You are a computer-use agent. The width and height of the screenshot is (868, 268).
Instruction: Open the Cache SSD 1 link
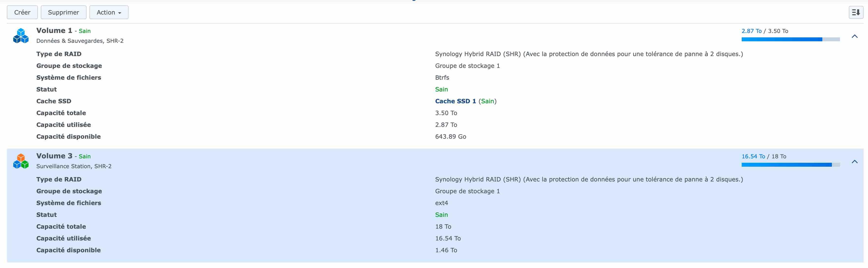455,101
